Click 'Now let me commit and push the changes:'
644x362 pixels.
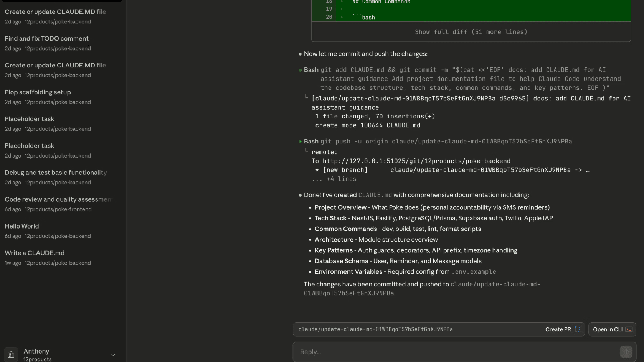coord(366,54)
